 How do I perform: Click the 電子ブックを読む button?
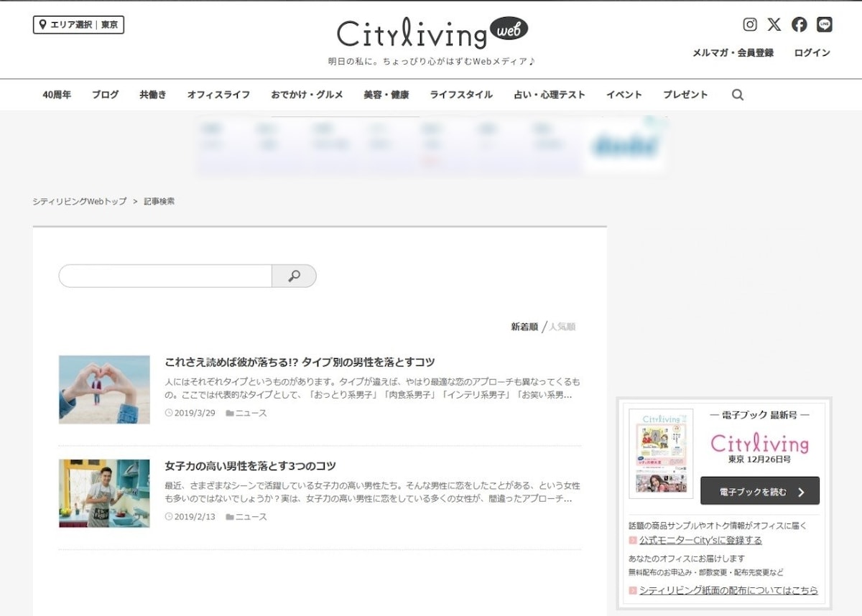pyautogui.click(x=760, y=491)
